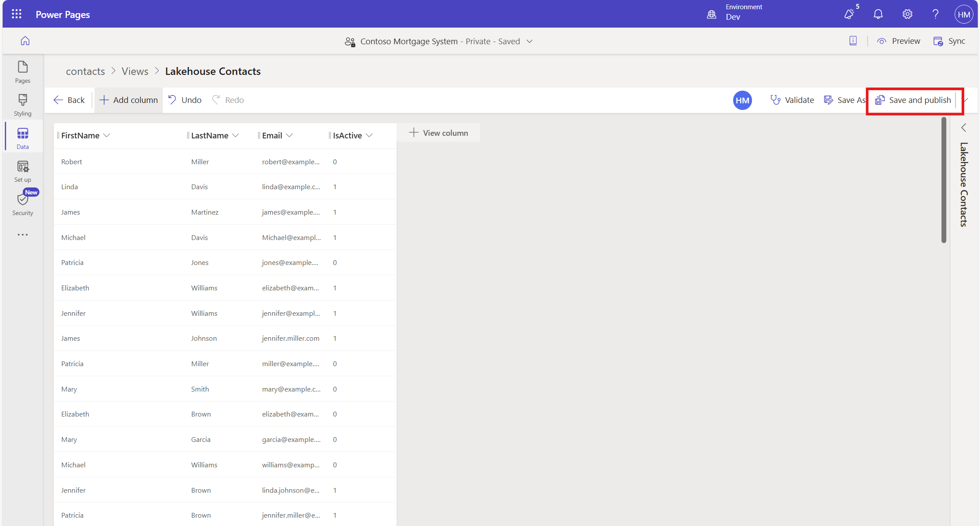Viewport: 980px width, 526px height.
Task: Expand the Email column options
Action: [289, 135]
